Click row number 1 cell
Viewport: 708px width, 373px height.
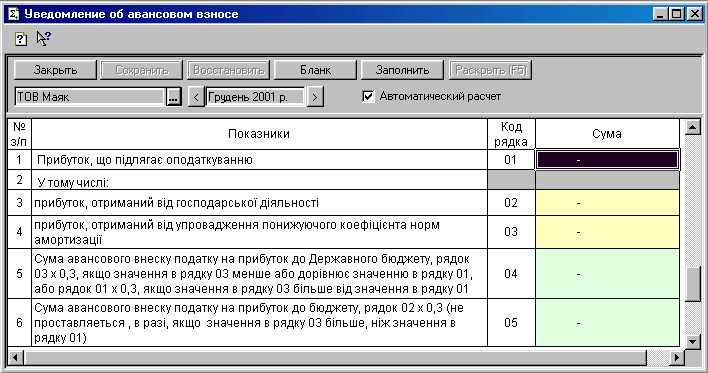point(19,160)
